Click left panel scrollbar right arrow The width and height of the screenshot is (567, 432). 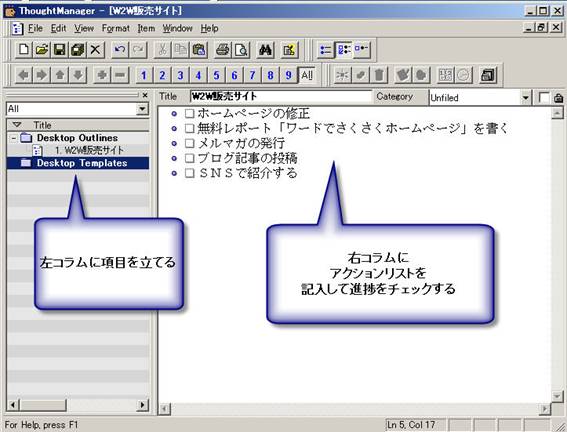[142, 405]
